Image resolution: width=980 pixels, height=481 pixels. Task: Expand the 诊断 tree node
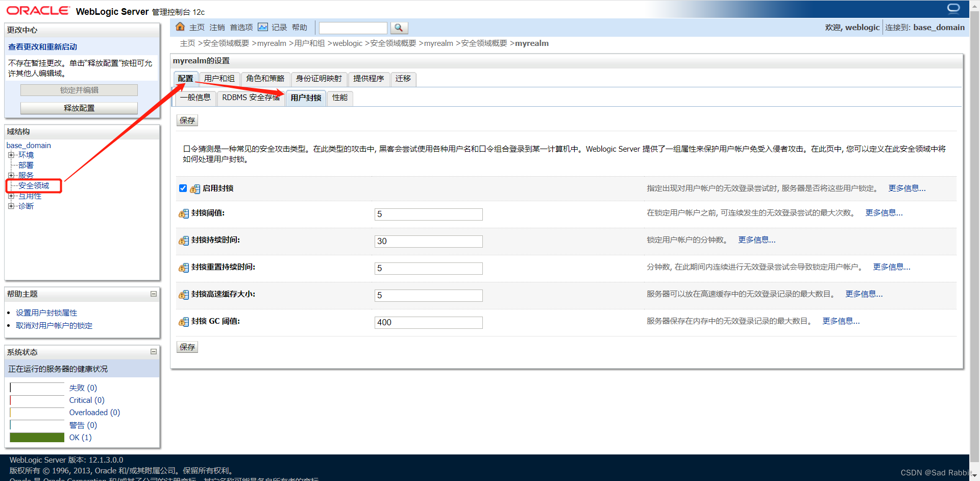tap(11, 206)
